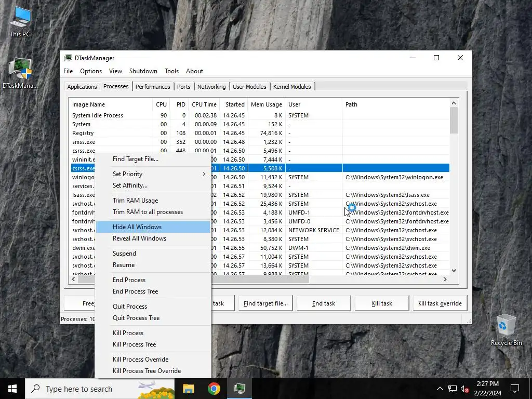Image resolution: width=532 pixels, height=399 pixels.
Task: Select the smss.exe process row
Action: [260, 142]
